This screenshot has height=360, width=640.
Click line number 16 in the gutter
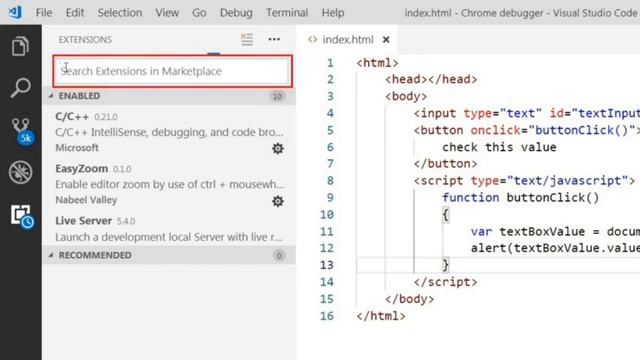pos(327,316)
